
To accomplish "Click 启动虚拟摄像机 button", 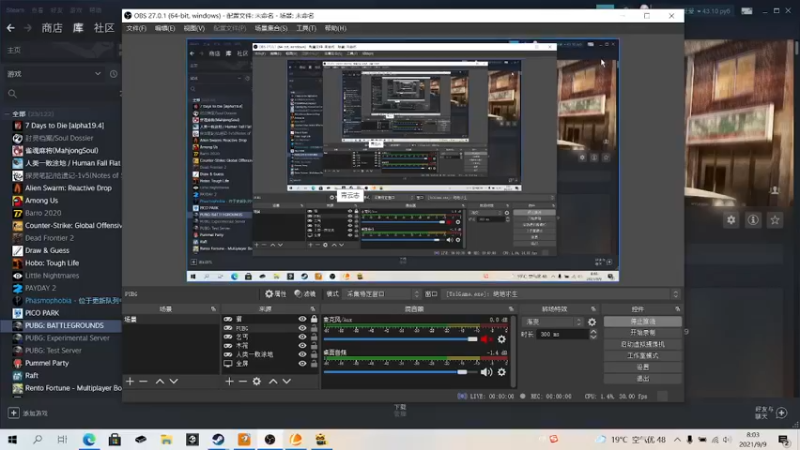I will click(643, 344).
